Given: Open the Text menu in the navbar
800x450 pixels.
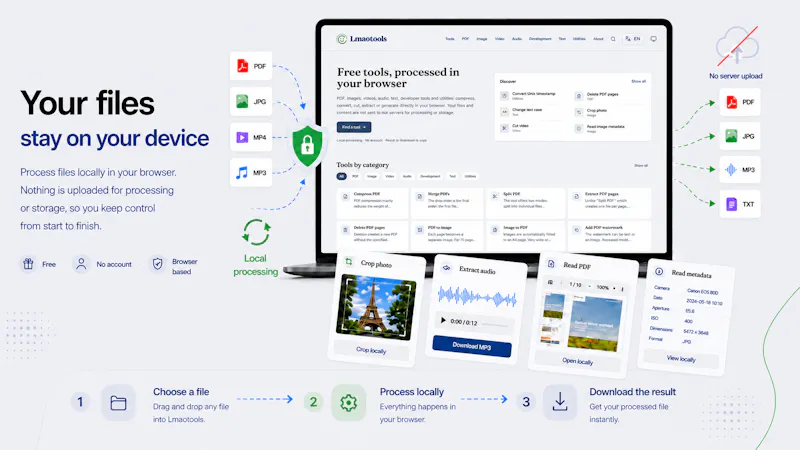Looking at the screenshot, I should point(562,39).
